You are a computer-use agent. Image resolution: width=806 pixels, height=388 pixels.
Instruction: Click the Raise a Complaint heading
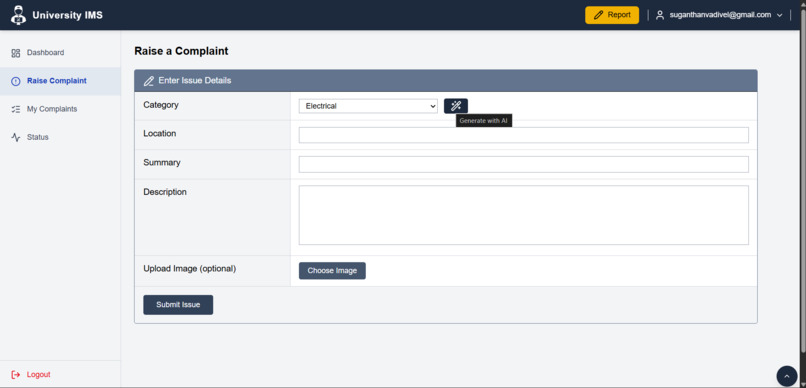pos(181,51)
